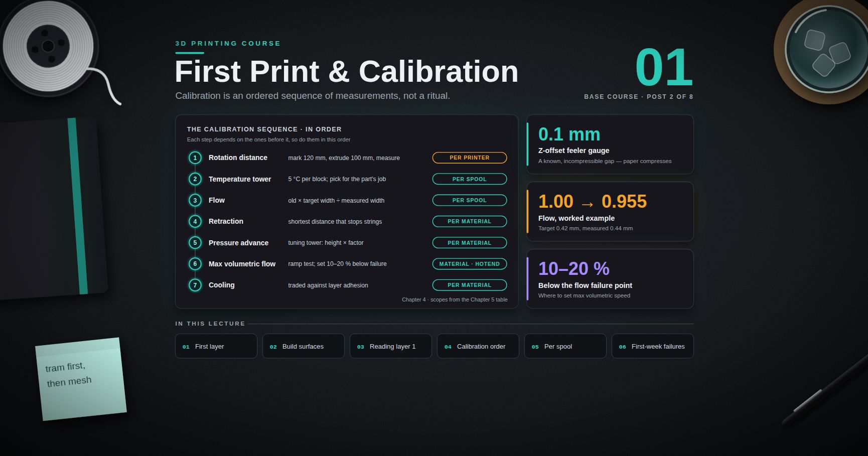Jump to the 04 Calibration order section

coord(478,346)
